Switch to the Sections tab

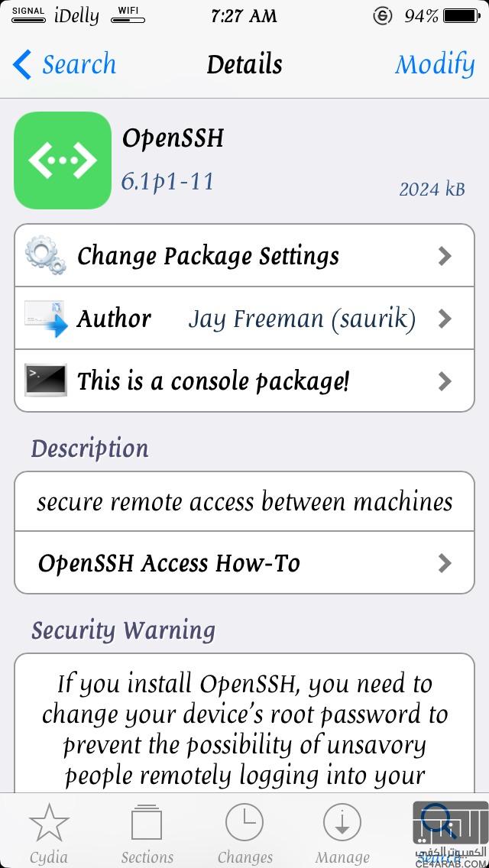147,831
